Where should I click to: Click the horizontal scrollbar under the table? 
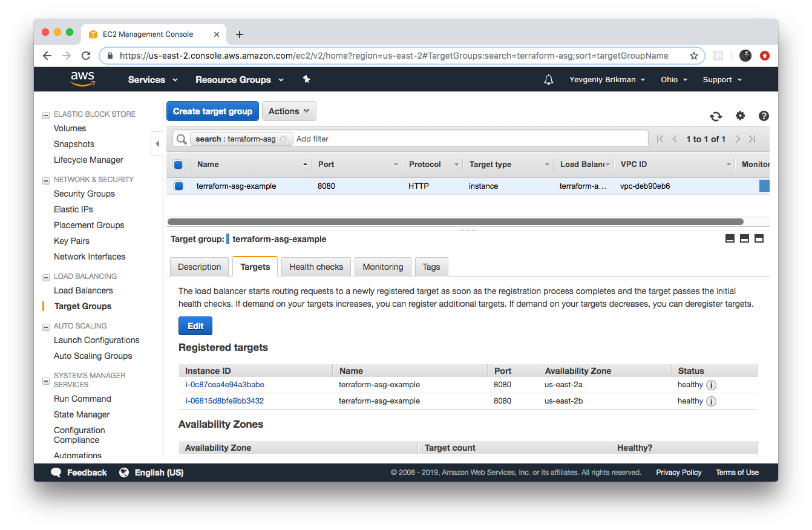(455, 222)
